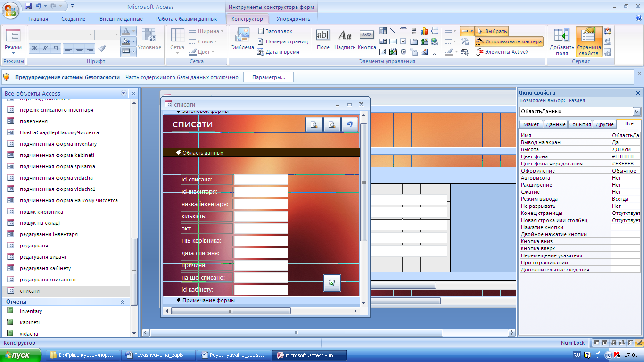644x362 pixels.
Task: Click Выбрать select tool
Action: pyautogui.click(x=492, y=31)
